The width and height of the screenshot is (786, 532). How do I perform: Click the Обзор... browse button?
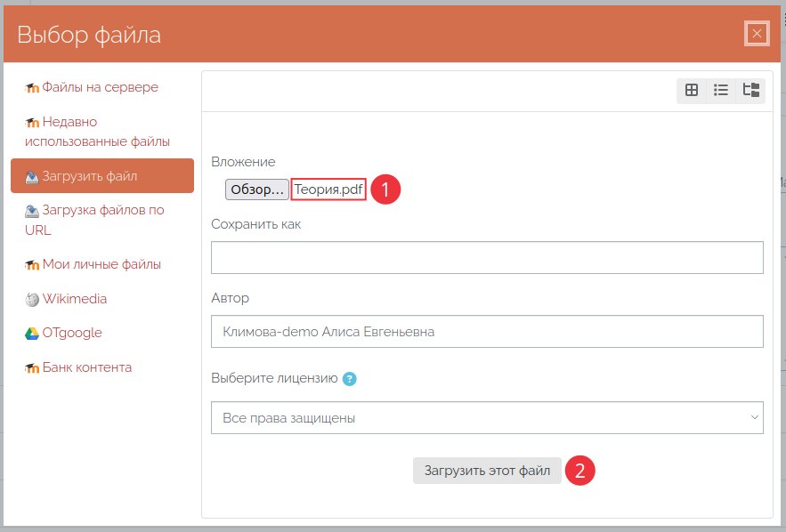(x=256, y=189)
